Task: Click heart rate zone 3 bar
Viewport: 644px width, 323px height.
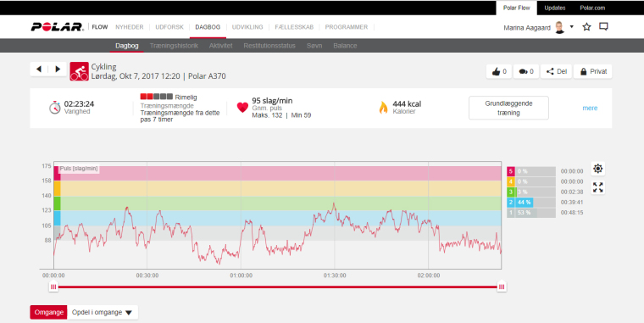Action: pos(531,192)
